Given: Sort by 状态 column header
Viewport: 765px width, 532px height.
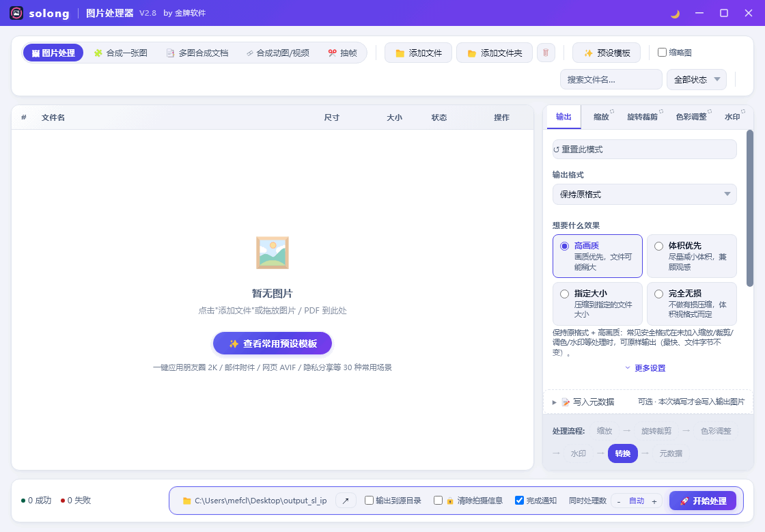Looking at the screenshot, I should pos(439,117).
